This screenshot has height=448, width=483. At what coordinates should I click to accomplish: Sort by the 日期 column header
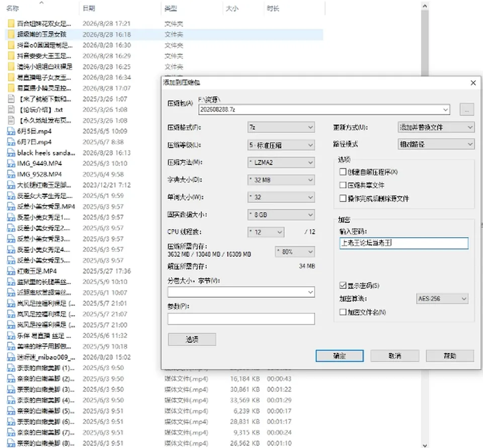89,9
